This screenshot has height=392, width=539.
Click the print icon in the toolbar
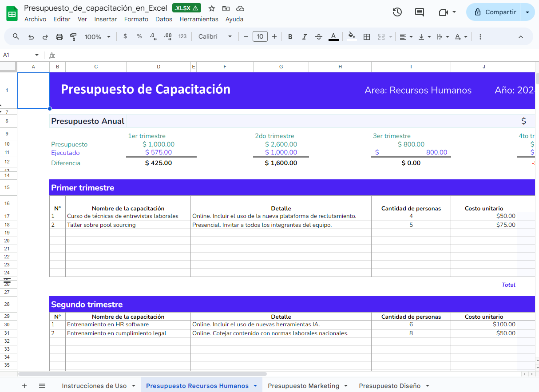(x=59, y=36)
